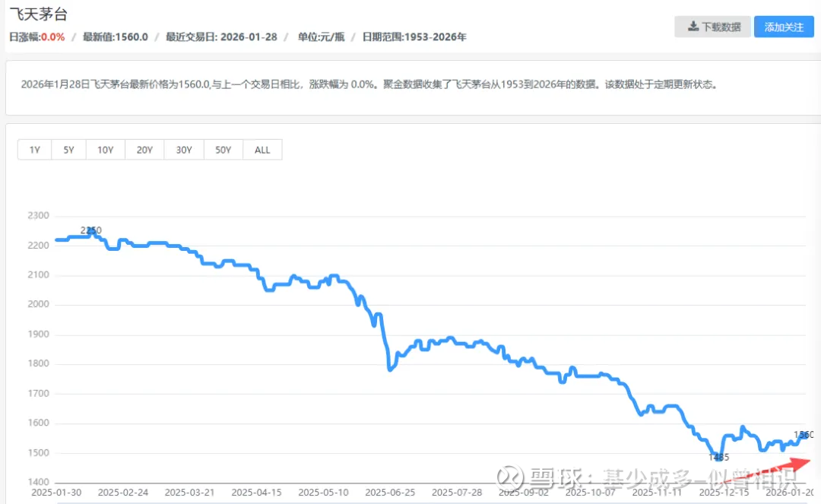
Task: Click the 1900 y-axis label
Action: coord(38,334)
